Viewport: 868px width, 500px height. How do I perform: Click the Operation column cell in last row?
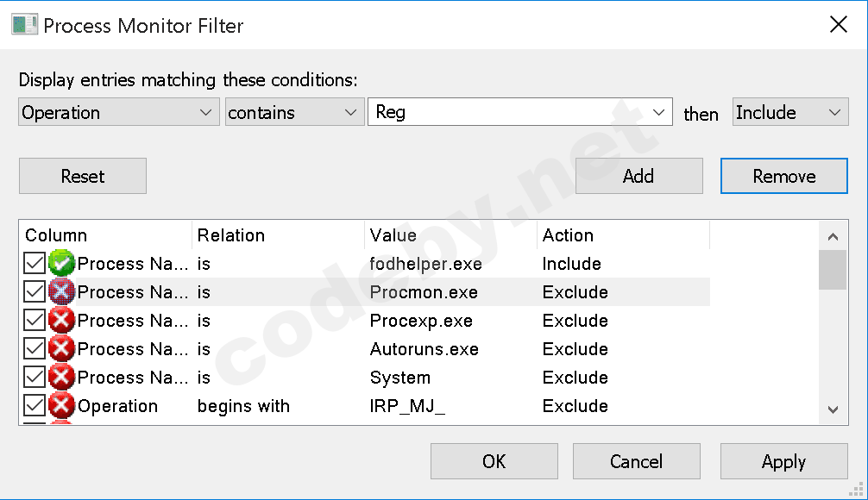tap(117, 407)
